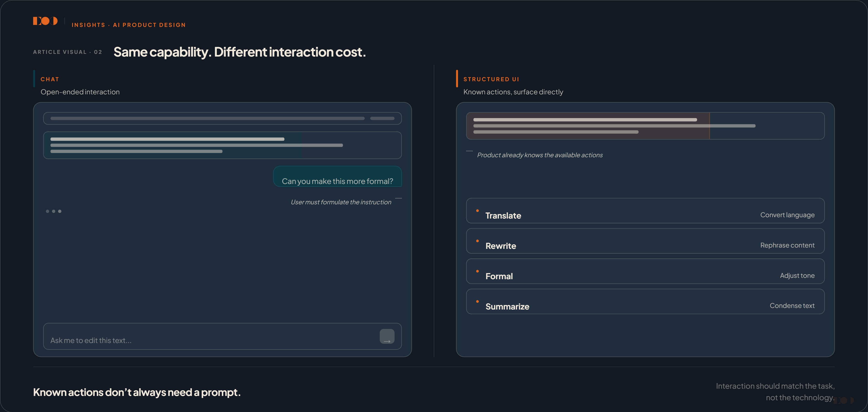Click 'Product already knows the available actions' note
Image resolution: width=868 pixels, height=412 pixels.
click(540, 155)
